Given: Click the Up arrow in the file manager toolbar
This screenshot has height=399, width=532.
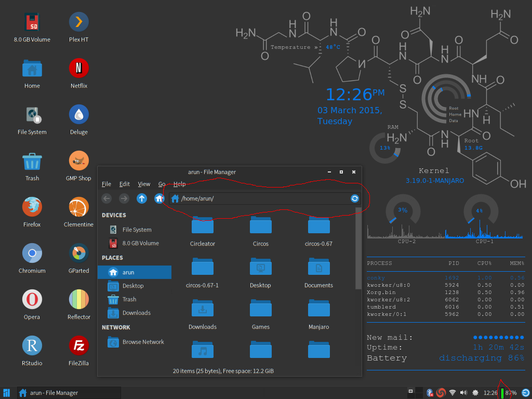Looking at the screenshot, I should pyautogui.click(x=141, y=198).
